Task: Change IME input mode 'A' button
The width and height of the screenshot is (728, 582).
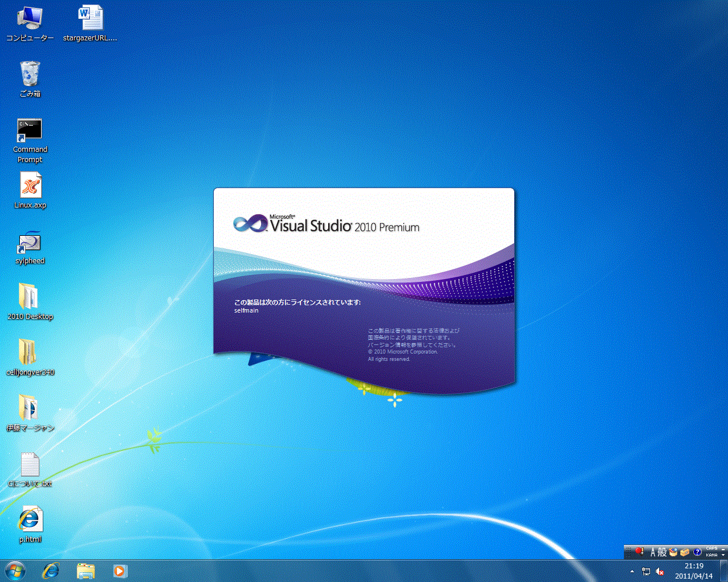Action: 653,552
